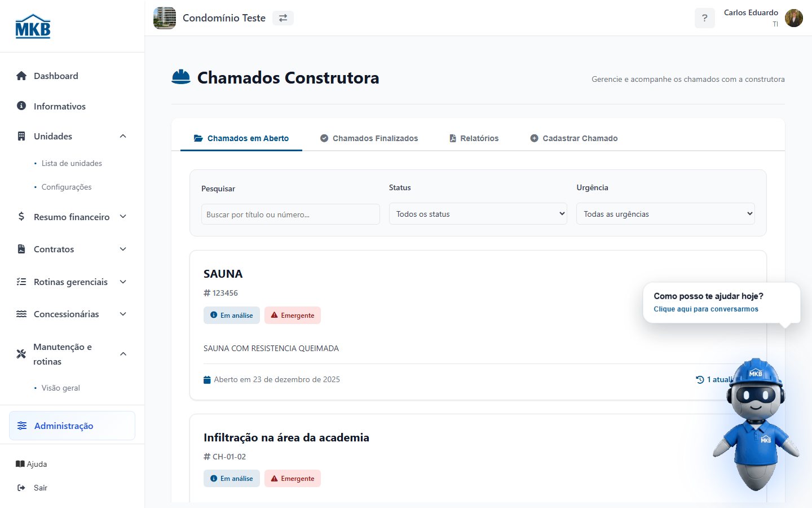
Task: Select the Administração menu item
Action: 72,426
